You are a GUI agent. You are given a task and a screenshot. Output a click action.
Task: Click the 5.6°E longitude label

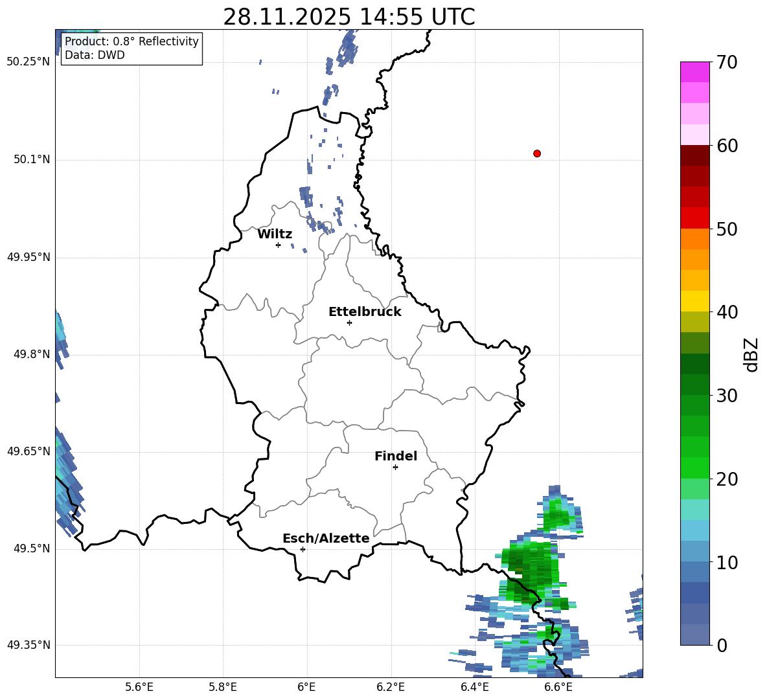click(x=139, y=687)
